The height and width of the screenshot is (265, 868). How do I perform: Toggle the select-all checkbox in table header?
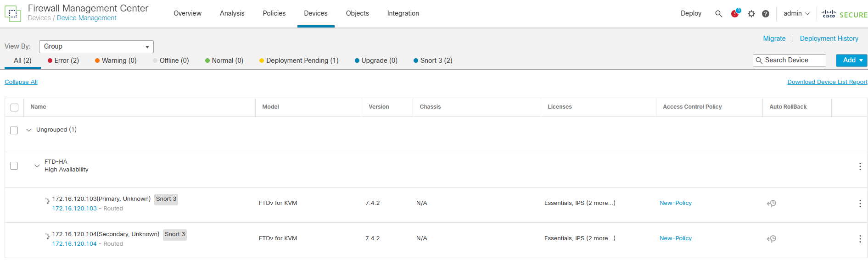pos(15,107)
